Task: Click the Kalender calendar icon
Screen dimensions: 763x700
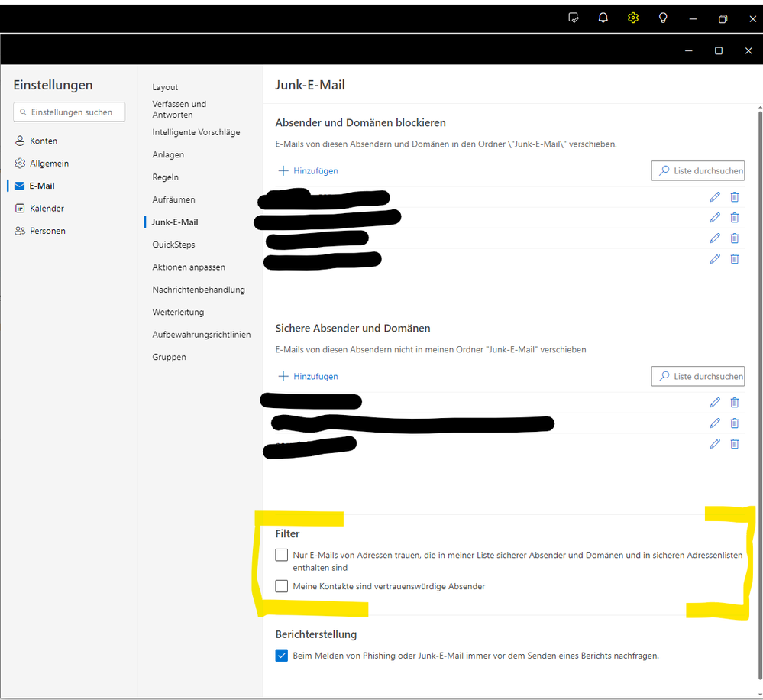Action: (x=20, y=209)
